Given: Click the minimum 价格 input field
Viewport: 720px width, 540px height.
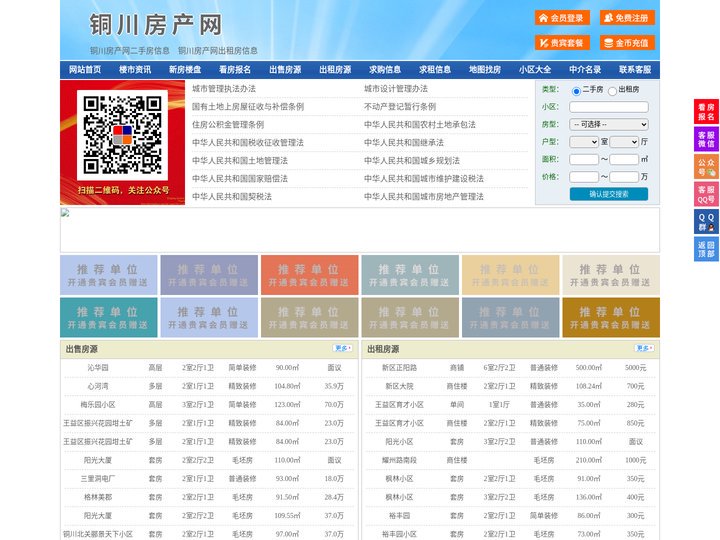Looking at the screenshot, I should click(584, 177).
